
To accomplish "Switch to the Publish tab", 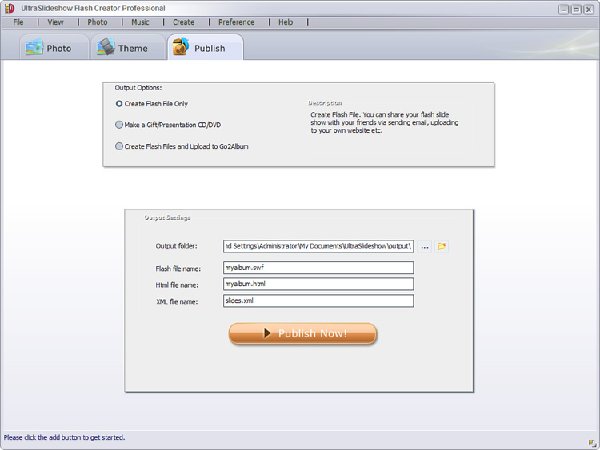I will tap(205, 47).
